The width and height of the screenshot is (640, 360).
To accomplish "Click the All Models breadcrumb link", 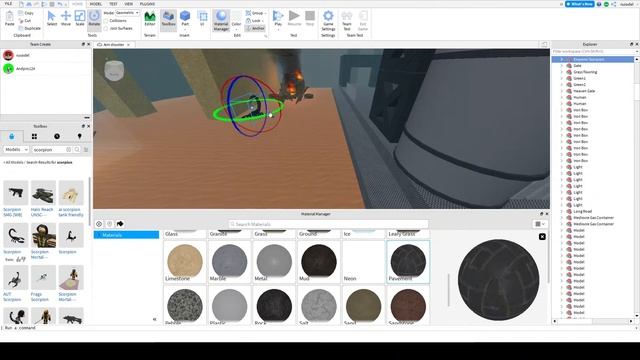I will (x=13, y=162).
